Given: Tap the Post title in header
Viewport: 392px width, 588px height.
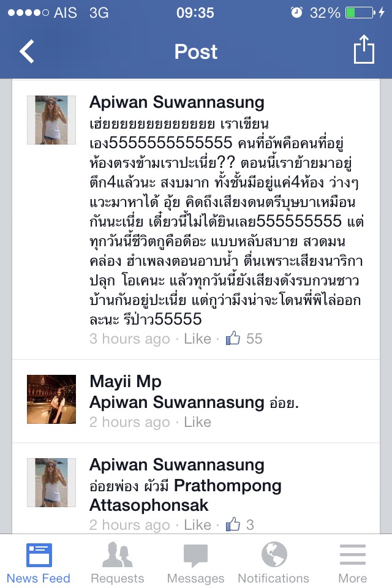Looking at the screenshot, I should (x=196, y=51).
